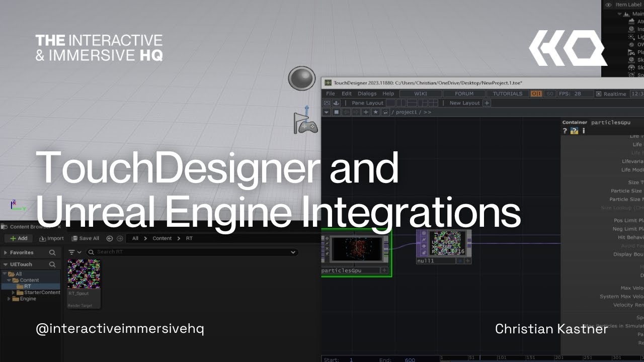Screen dimensions: 644x362
Task: Click the particlesGpu name in parameter header
Action: (x=610, y=122)
